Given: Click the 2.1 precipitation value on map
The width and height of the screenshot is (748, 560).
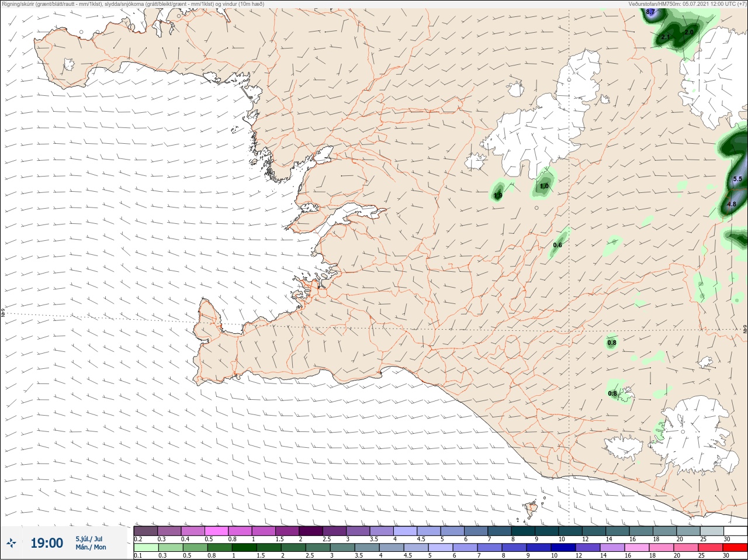Looking at the screenshot, I should tap(665, 37).
